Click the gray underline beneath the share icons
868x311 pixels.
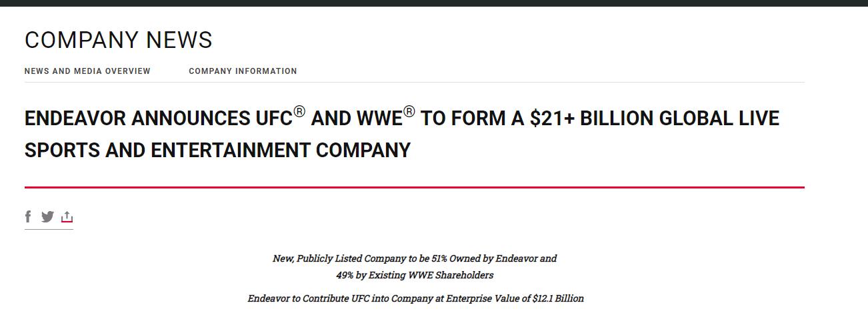[49, 229]
